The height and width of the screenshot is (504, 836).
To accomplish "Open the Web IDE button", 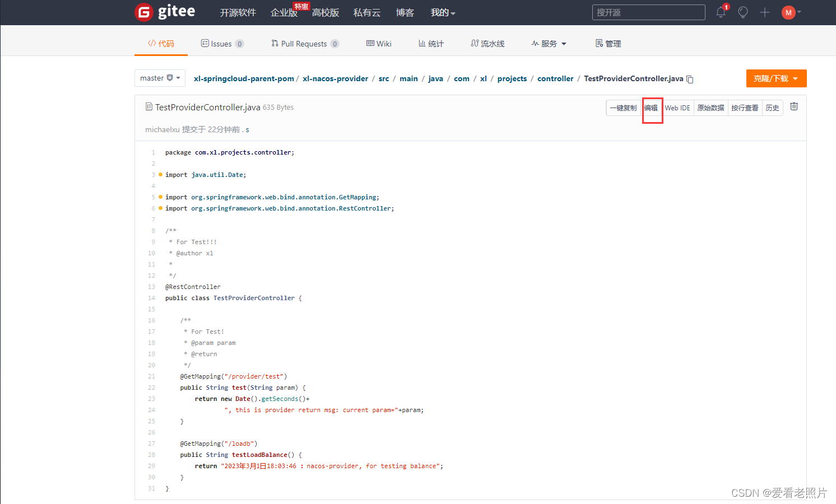I will point(677,108).
